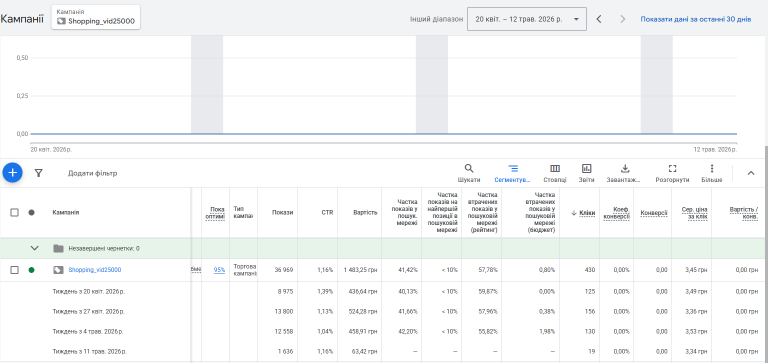Screen dimensions: 768x363
Task: Open the filter funnel icon
Action: pos(38,173)
